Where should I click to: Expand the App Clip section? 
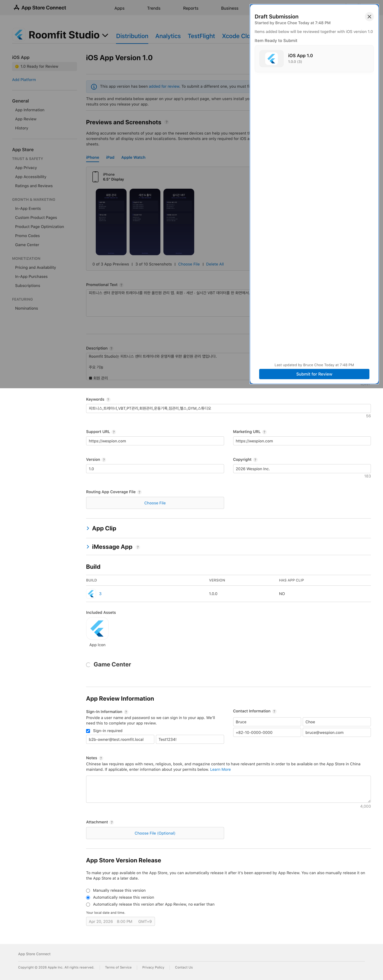[88, 529]
